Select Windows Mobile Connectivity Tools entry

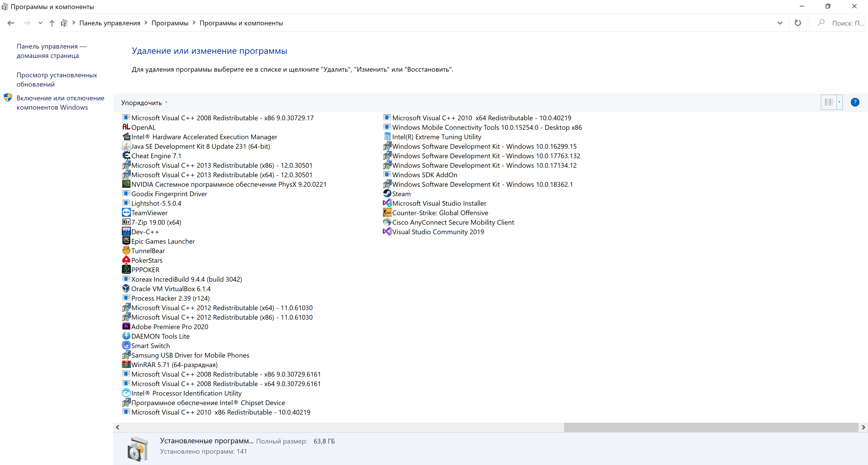482,127
